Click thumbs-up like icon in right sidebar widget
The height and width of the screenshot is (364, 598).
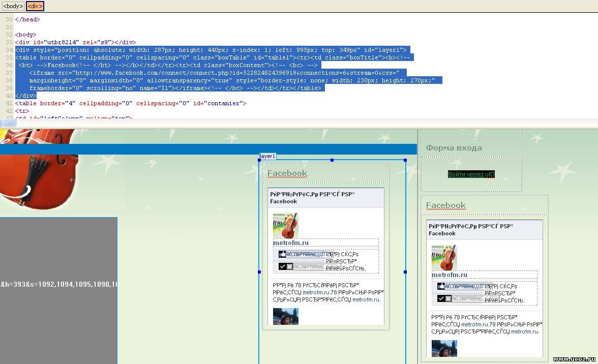click(x=441, y=286)
